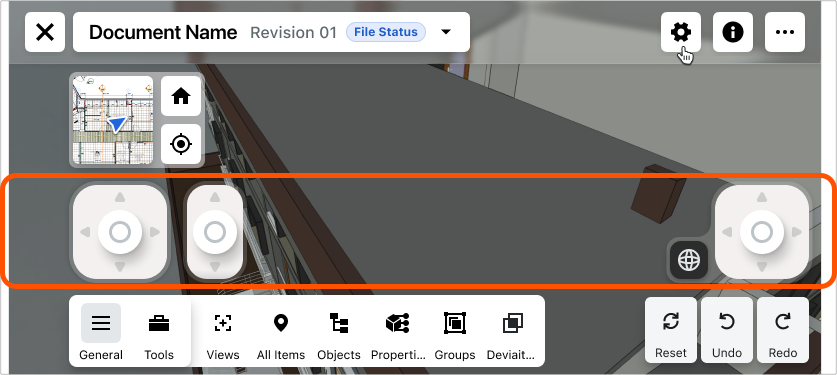Screen dimensions: 837x375
Task: Open the All Items pin tool
Action: coord(281,332)
